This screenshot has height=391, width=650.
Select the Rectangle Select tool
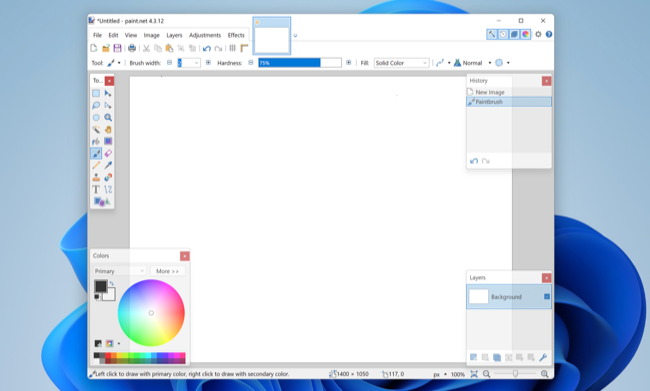(x=96, y=93)
